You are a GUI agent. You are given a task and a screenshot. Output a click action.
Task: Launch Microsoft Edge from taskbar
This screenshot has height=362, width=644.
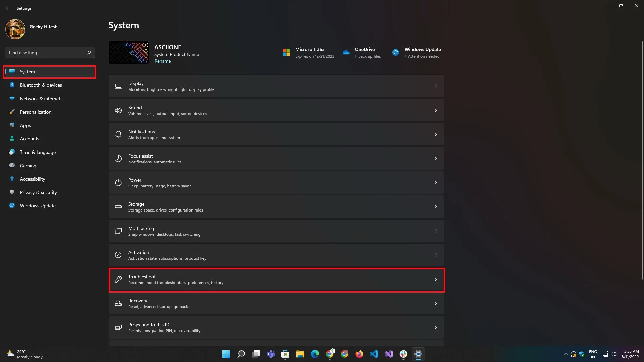[x=315, y=354]
